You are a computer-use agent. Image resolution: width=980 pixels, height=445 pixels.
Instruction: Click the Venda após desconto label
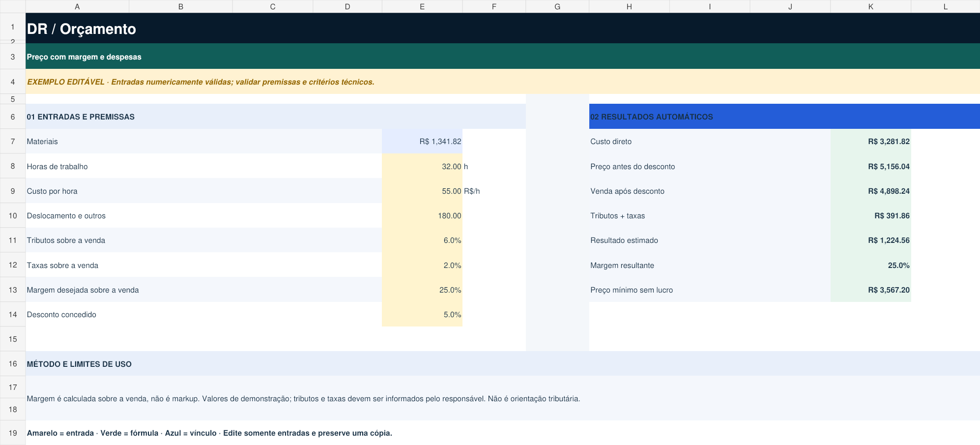(x=710, y=191)
